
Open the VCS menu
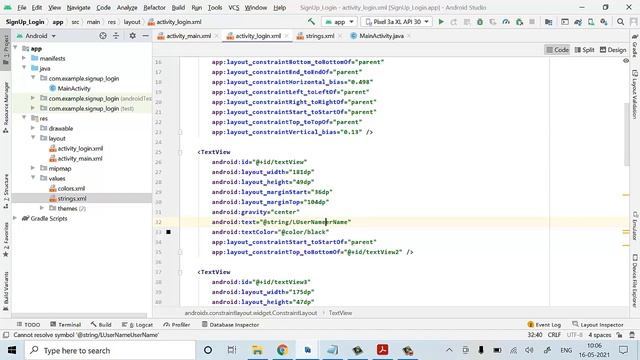233,7
